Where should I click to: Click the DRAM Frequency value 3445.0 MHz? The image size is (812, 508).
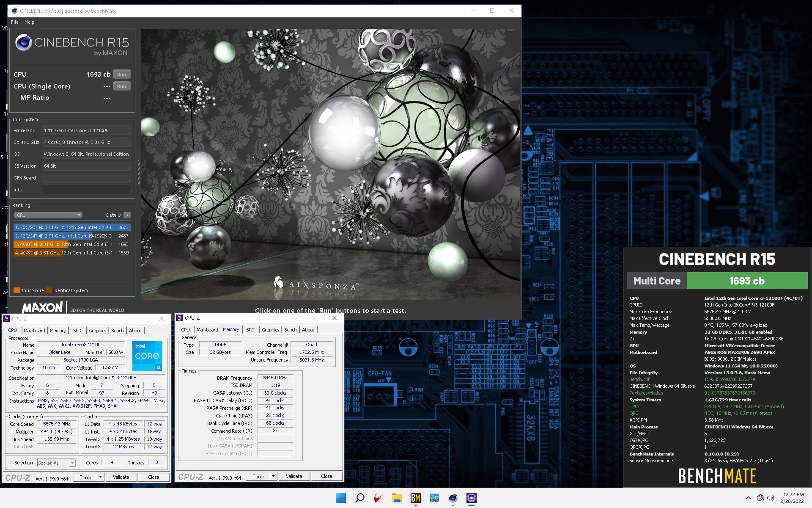(x=275, y=378)
